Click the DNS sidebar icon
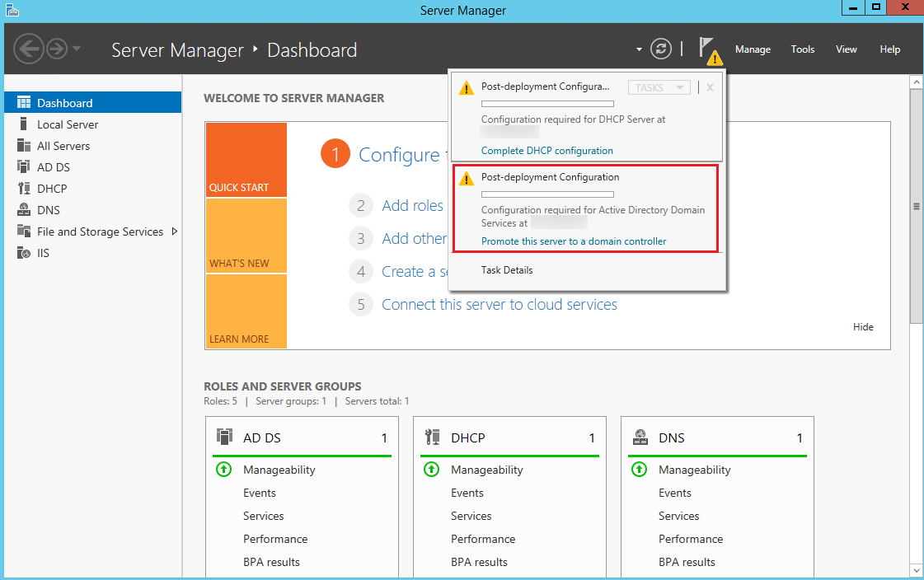Viewport: 924px width, 580px height. click(24, 209)
